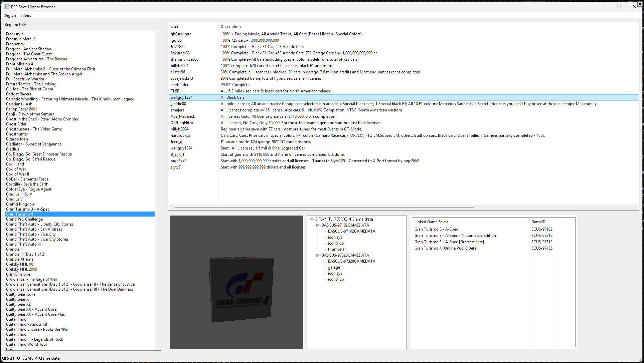
Task: Open the Filters menu
Action: (x=26, y=15)
